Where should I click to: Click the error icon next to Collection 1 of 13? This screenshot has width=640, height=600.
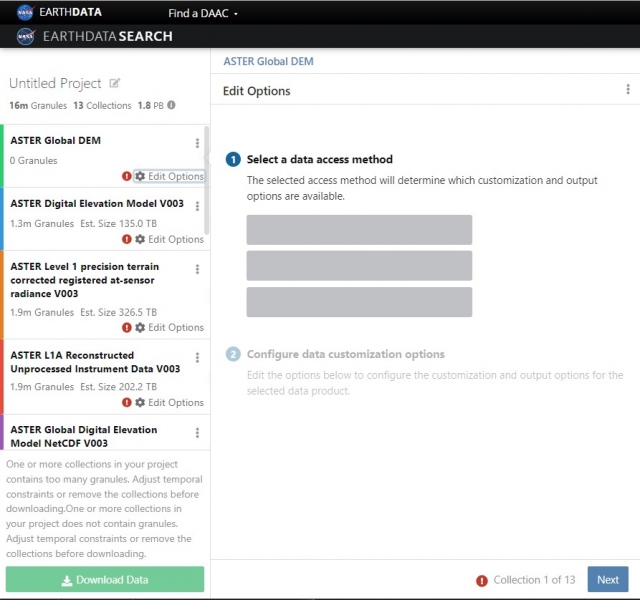tap(482, 580)
